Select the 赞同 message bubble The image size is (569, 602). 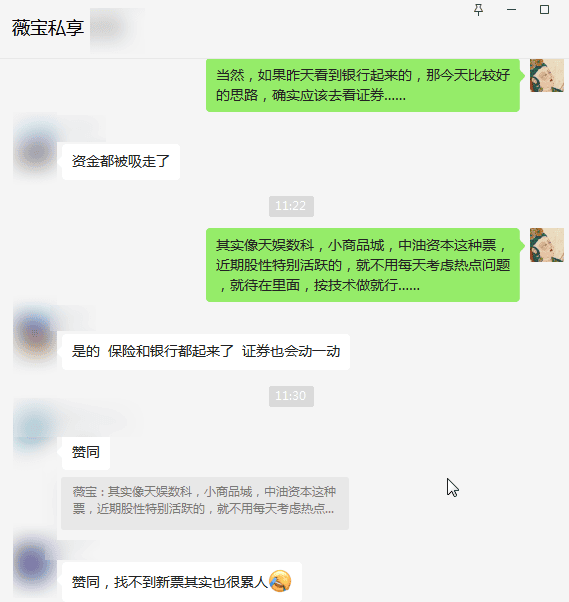tap(86, 453)
